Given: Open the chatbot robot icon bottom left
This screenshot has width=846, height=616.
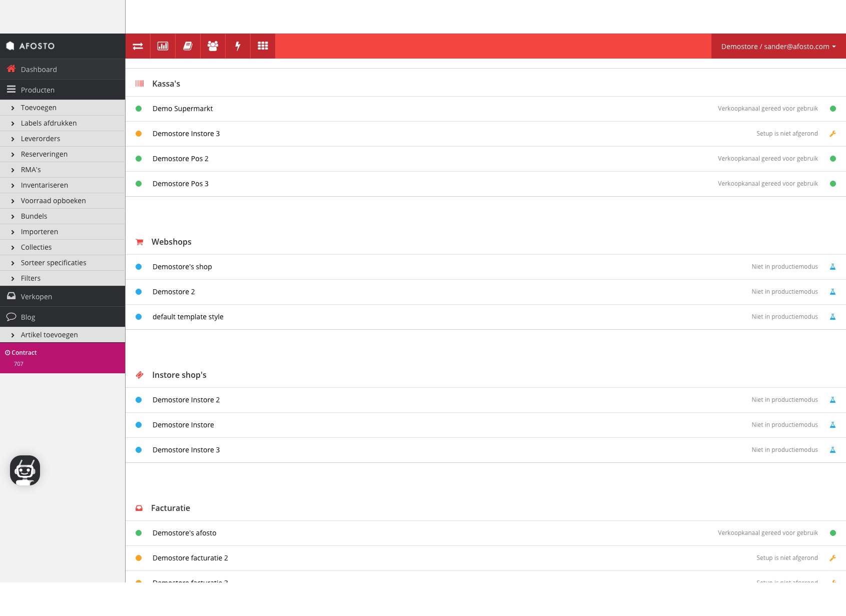Looking at the screenshot, I should tap(25, 470).
